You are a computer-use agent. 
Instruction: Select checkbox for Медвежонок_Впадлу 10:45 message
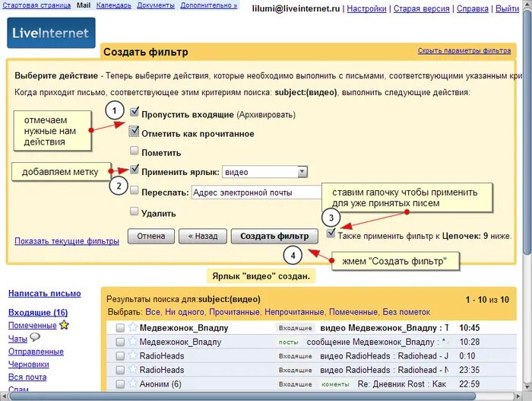[120, 328]
